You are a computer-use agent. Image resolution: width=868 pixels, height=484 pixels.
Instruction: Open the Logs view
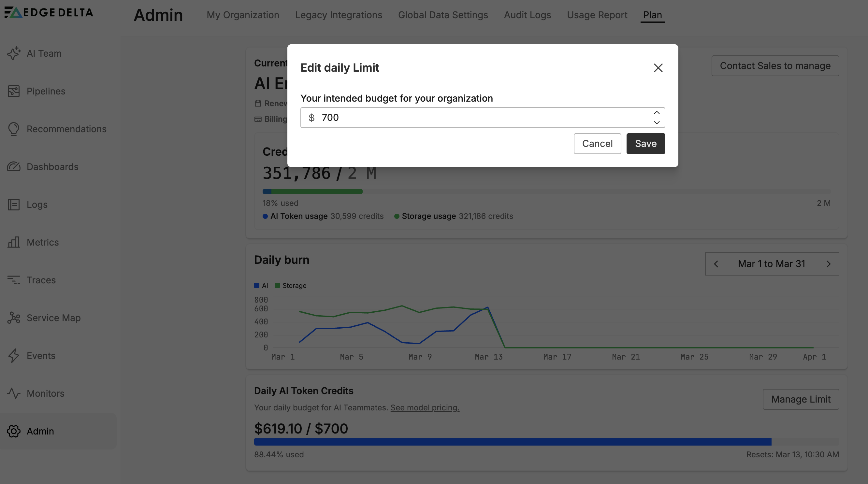[x=14, y=205]
